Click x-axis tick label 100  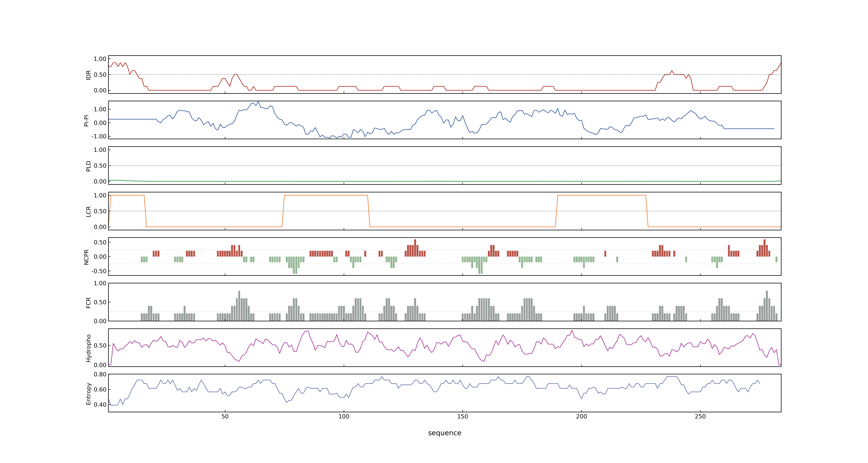click(x=344, y=416)
